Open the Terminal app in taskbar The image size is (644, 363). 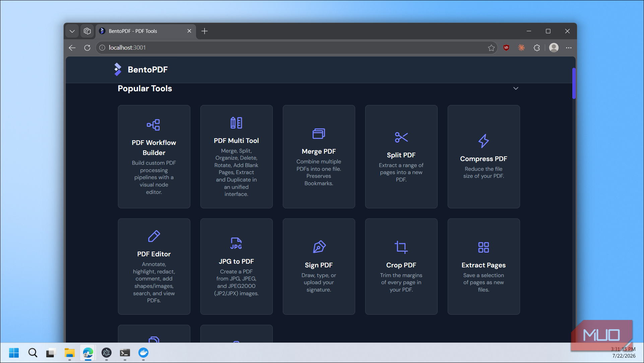point(125,353)
